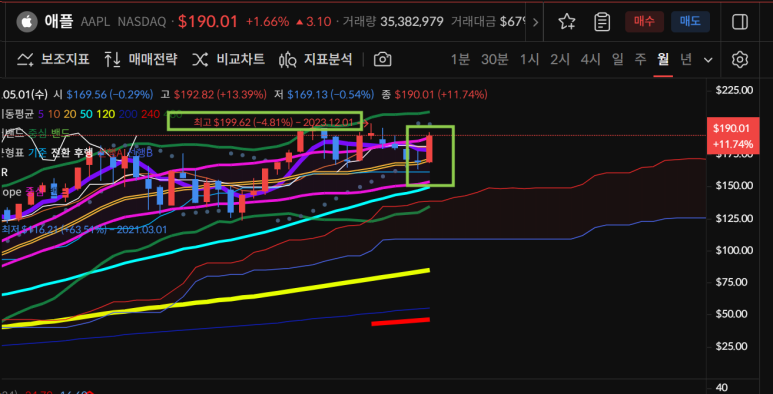Click the $100.00 axis label
Image resolution: width=773 pixels, height=394 pixels.
pos(734,250)
